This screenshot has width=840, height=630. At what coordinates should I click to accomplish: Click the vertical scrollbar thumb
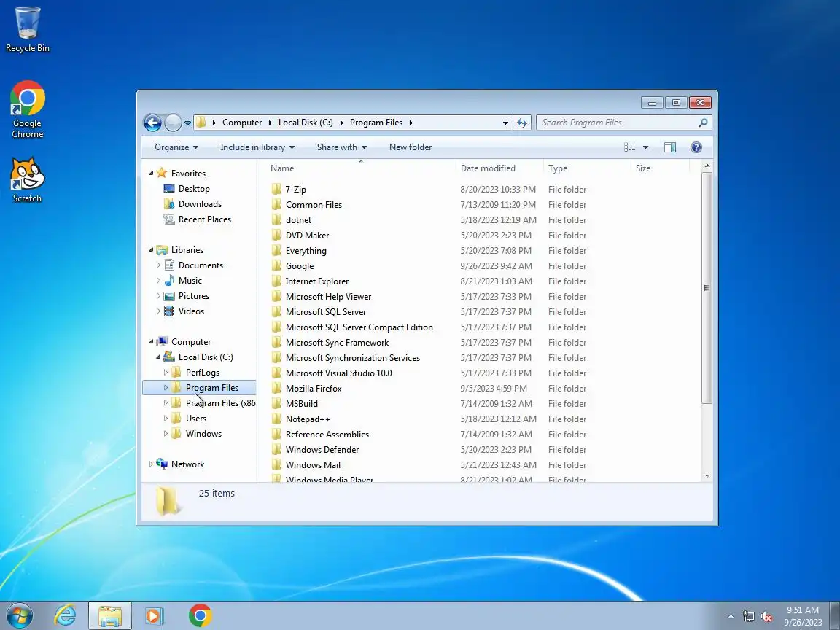coord(707,288)
